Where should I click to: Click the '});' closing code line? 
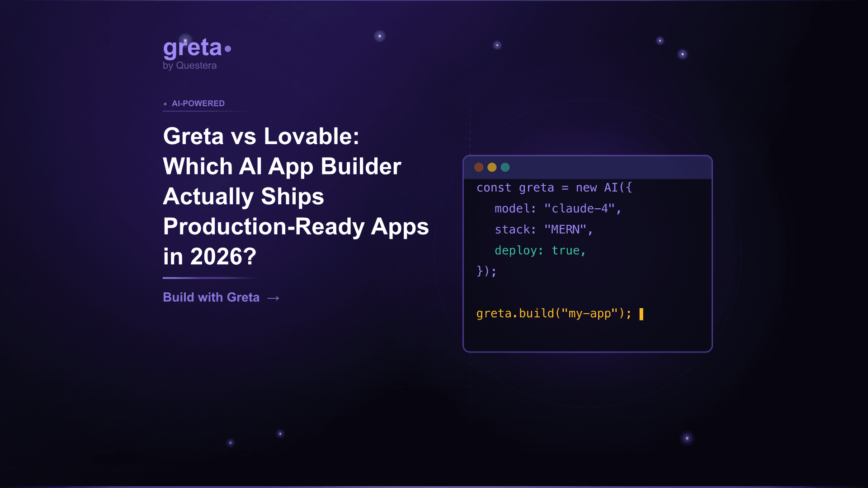click(x=486, y=271)
